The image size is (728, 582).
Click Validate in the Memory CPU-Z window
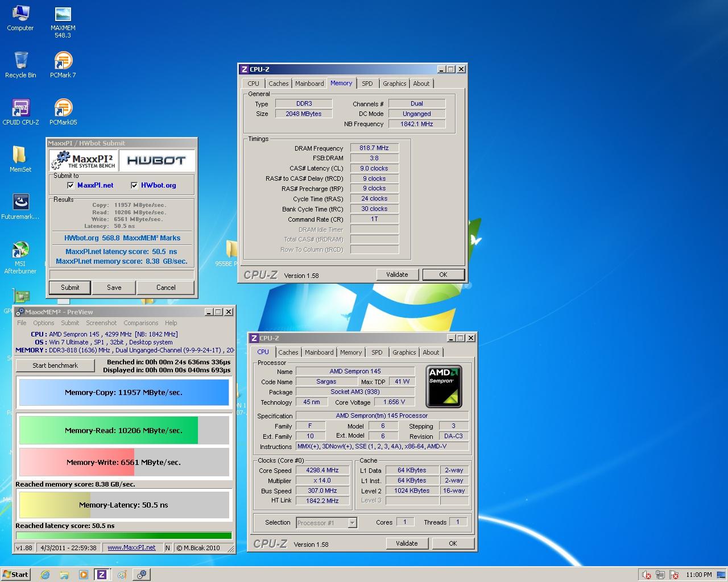(x=397, y=275)
